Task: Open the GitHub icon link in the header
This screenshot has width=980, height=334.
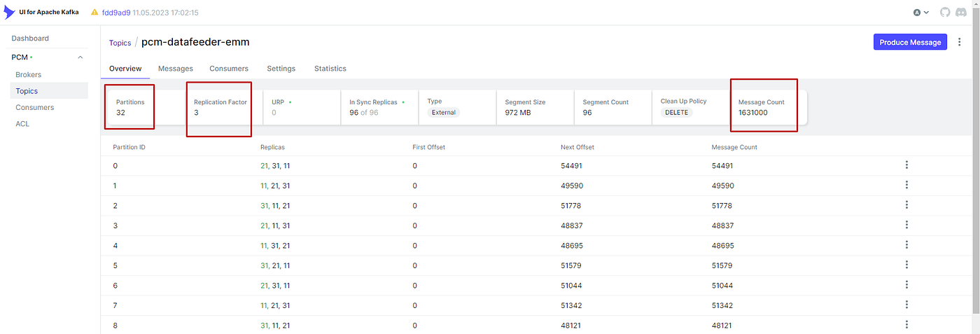Action: point(945,13)
